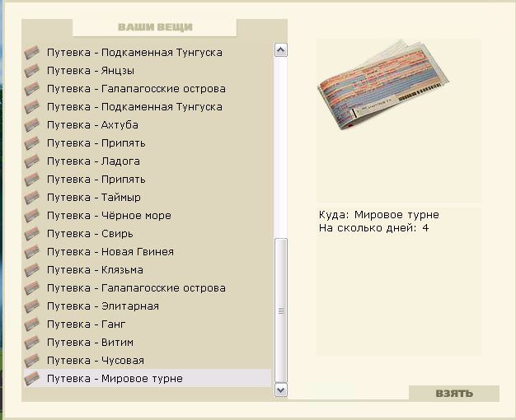Select Путевка - Свирь item
The width and height of the screenshot is (516, 420).
pyautogui.click(x=148, y=234)
